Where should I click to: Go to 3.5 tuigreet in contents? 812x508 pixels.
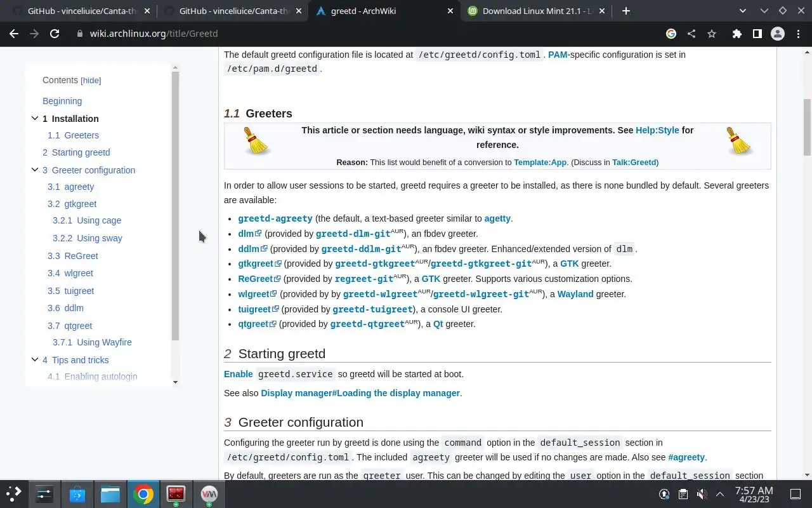[70, 291]
